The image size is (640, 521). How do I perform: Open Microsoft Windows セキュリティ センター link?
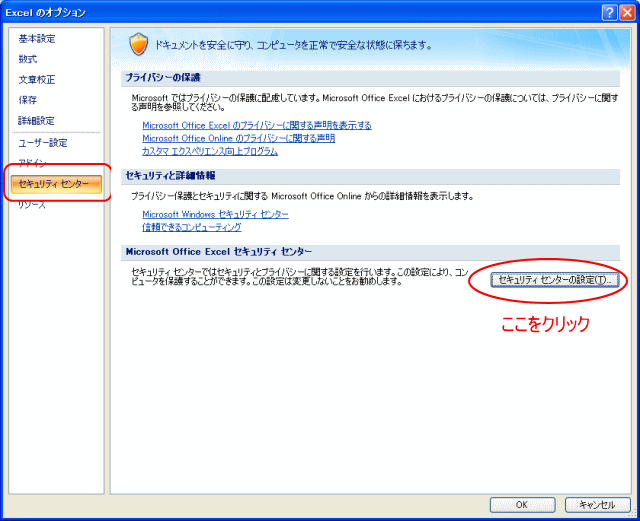pos(215,214)
